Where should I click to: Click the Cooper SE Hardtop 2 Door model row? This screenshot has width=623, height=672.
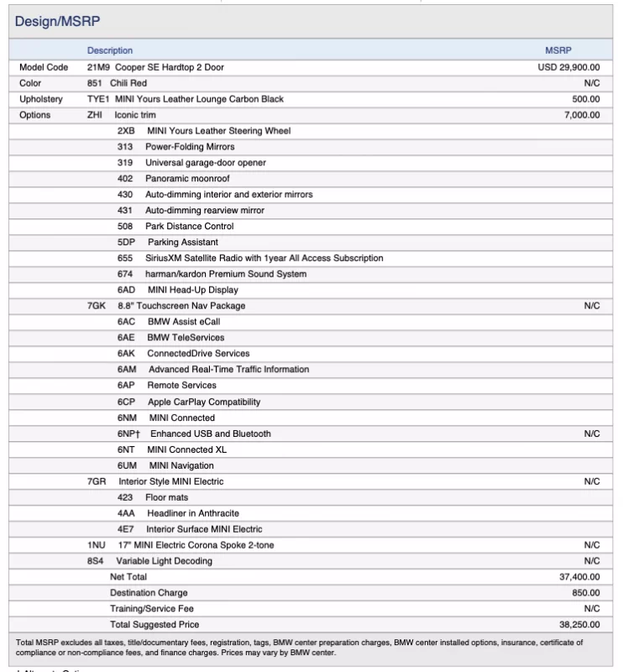click(x=169, y=67)
